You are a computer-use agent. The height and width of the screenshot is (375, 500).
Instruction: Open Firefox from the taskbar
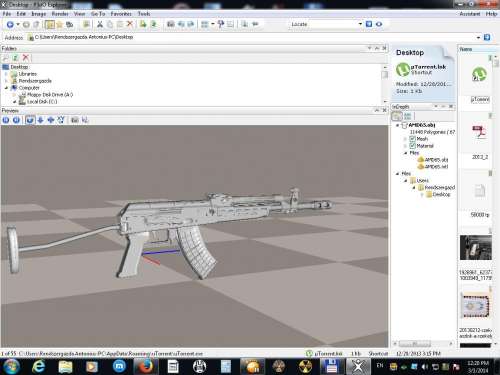tap(145, 367)
